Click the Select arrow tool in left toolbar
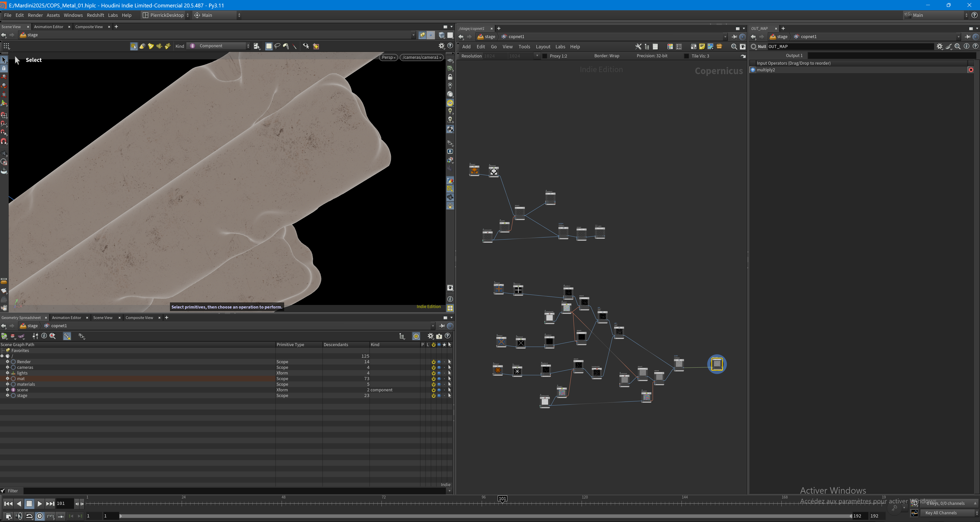 pyautogui.click(x=4, y=60)
